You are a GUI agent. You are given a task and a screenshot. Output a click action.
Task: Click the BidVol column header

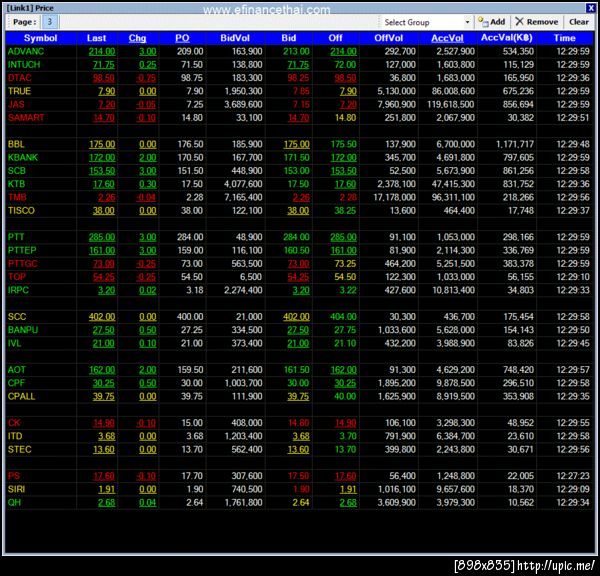[x=235, y=38]
